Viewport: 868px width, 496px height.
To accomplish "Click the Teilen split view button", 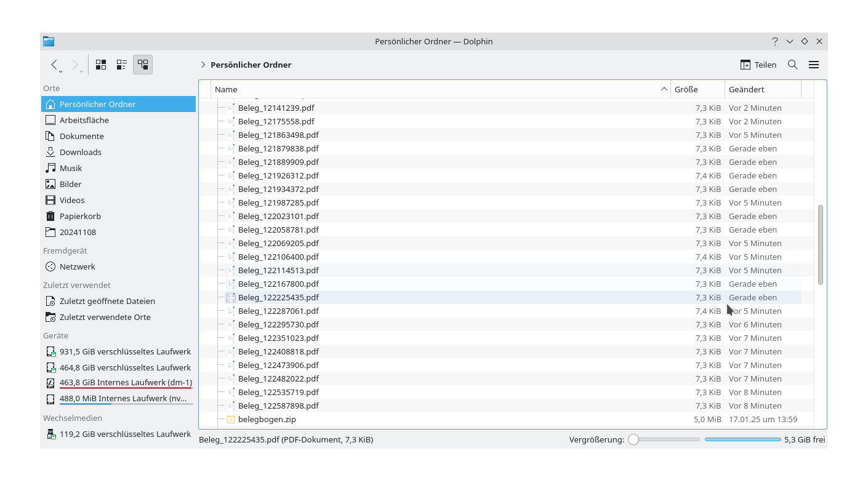I will (758, 65).
